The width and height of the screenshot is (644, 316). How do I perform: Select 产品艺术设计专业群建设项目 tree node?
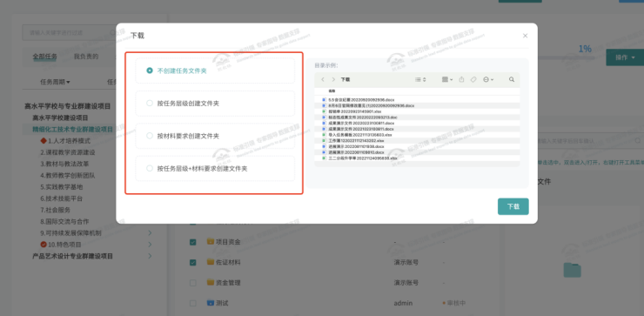pos(73,256)
